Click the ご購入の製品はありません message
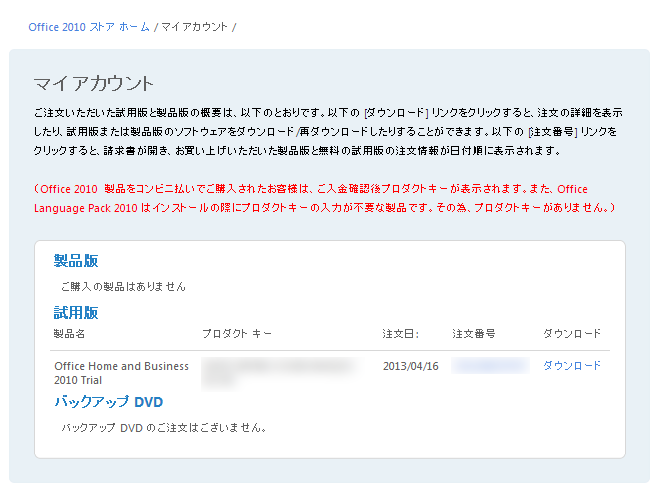 tap(123, 287)
